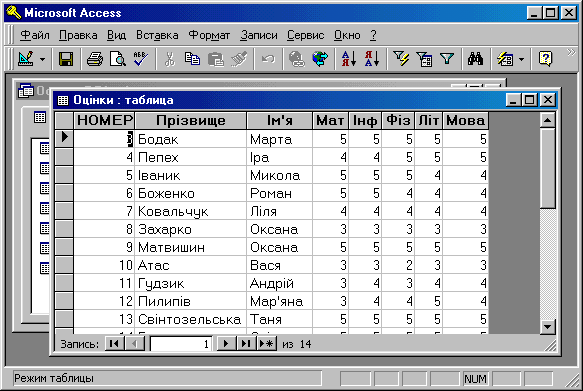Image resolution: width=583 pixels, height=391 pixels.
Task: Open the ? help menu
Action: pos(373,35)
